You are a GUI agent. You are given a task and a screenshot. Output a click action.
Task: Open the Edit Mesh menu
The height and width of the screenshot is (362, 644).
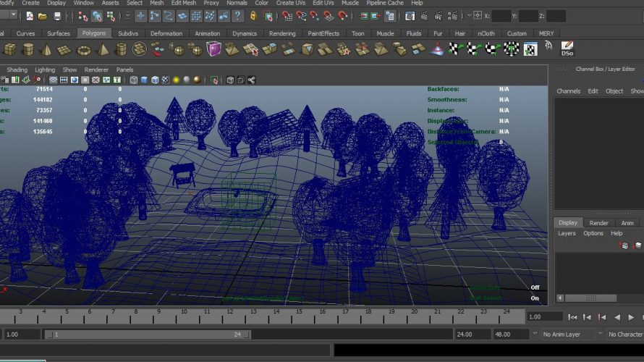[x=183, y=3]
